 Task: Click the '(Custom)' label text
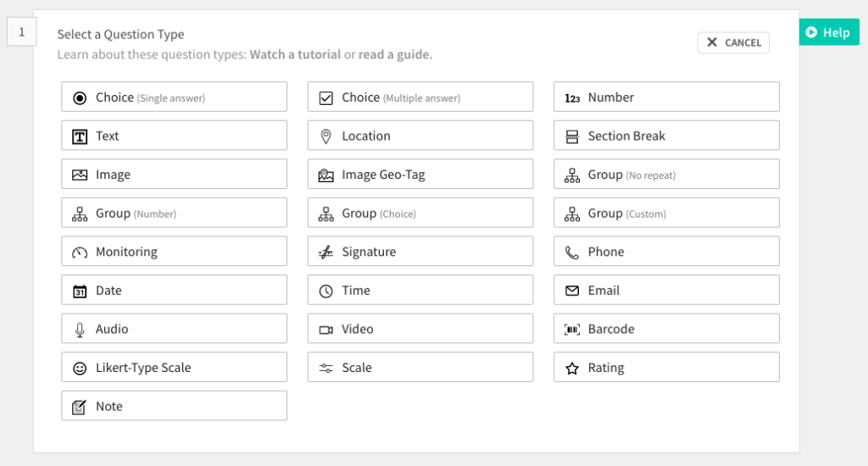tap(646, 214)
